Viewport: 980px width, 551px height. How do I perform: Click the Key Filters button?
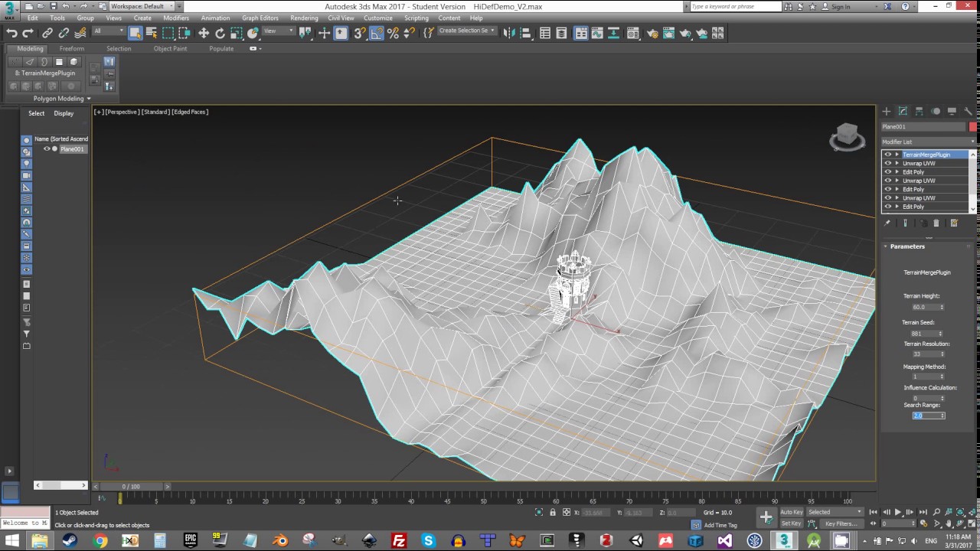tap(840, 523)
